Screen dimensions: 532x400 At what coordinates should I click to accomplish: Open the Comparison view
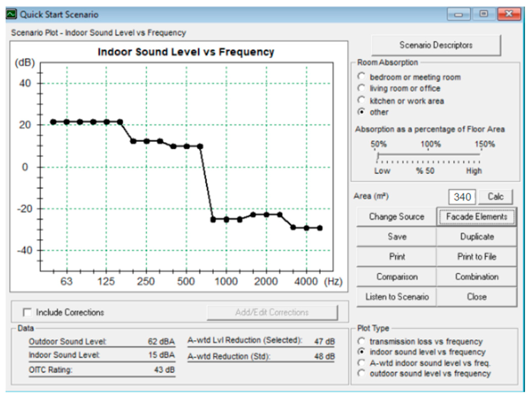[397, 277]
